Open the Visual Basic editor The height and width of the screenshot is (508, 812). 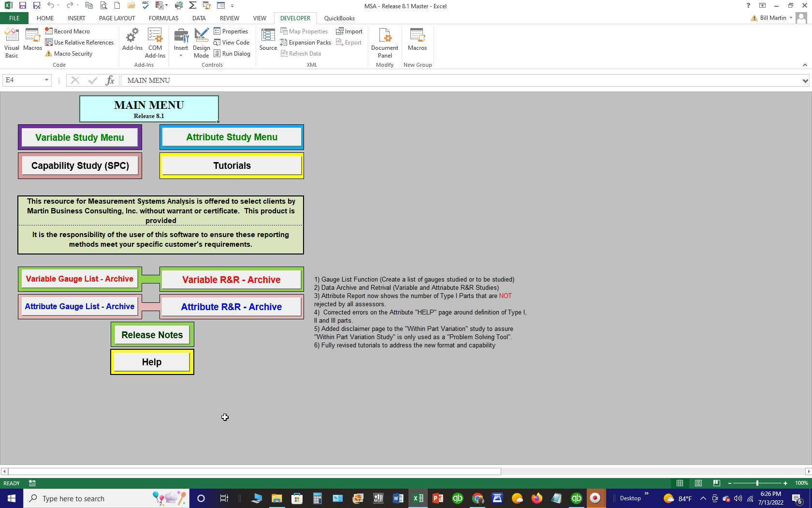11,43
